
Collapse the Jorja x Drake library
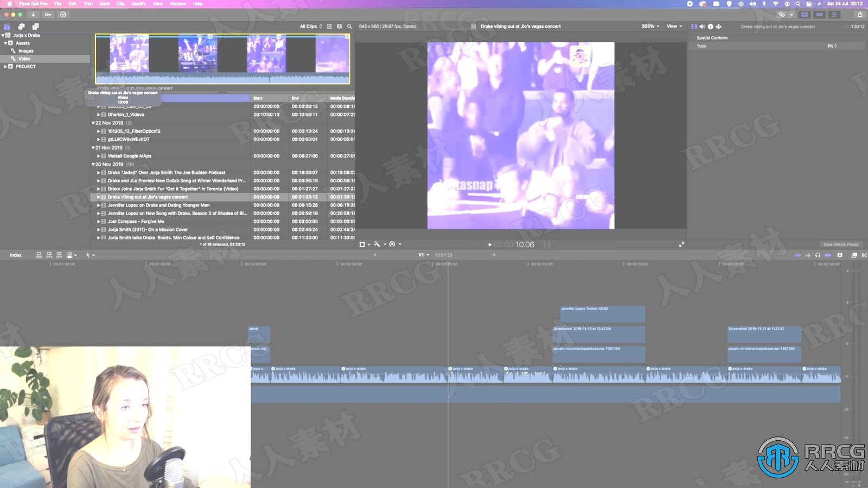3,35
